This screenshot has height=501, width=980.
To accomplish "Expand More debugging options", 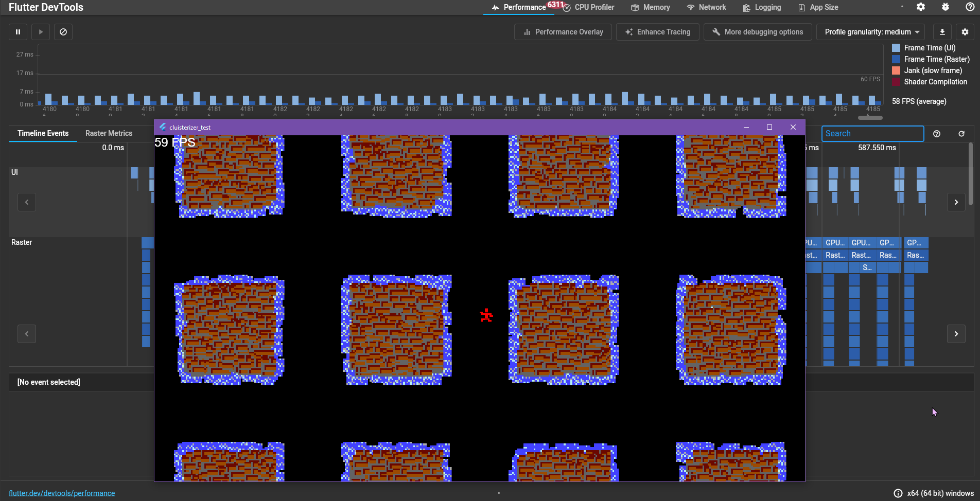I will point(757,32).
